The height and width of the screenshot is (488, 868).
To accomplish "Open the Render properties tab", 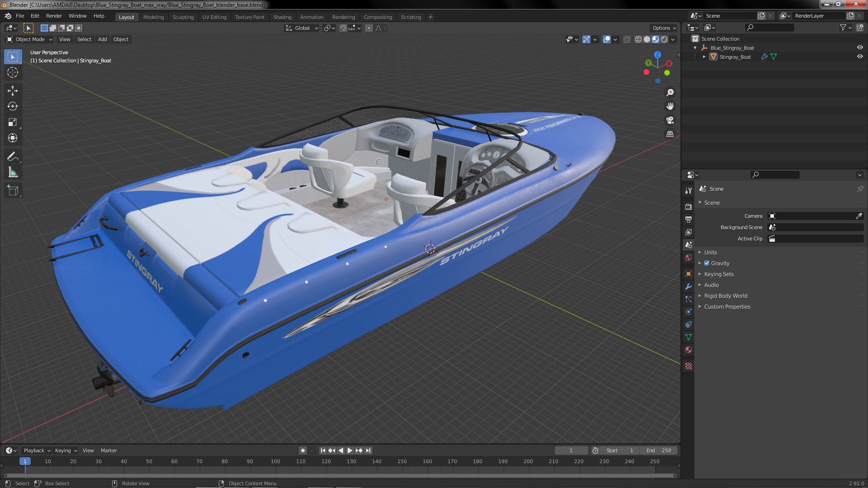I will point(689,206).
